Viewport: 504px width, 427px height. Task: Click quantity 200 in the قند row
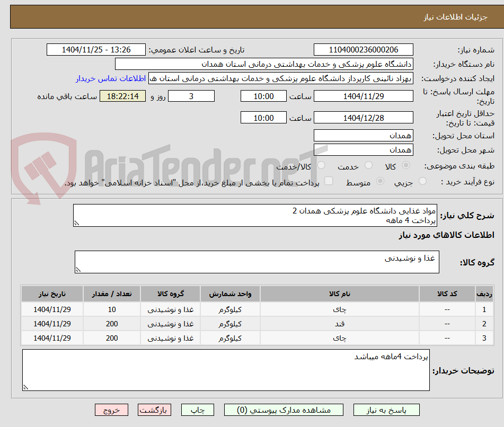click(112, 324)
